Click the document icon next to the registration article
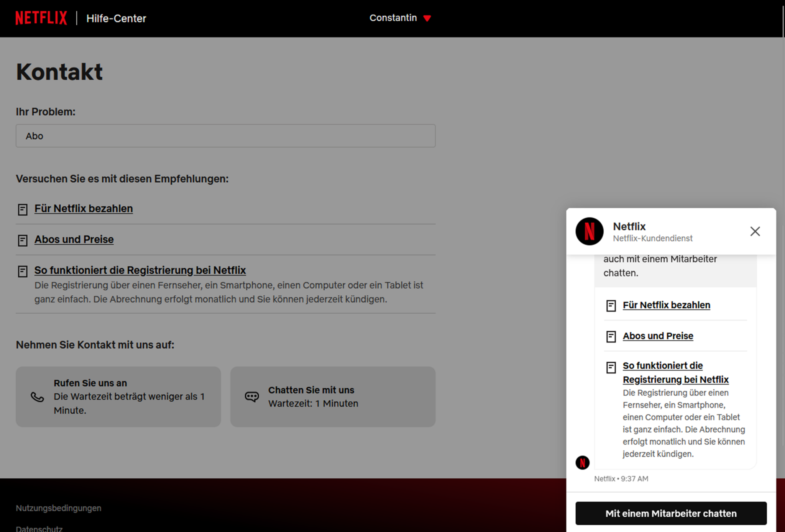This screenshot has height=532, width=785. (x=23, y=270)
